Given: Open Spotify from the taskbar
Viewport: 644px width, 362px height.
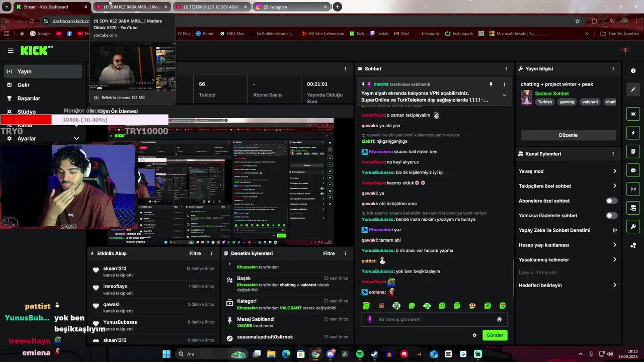Looking at the screenshot, I should pos(360,354).
